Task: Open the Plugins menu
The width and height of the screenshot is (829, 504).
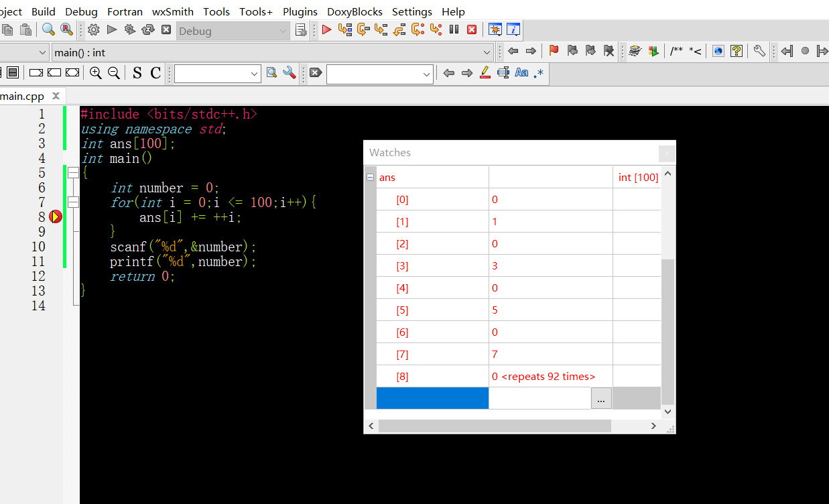Action: pos(300,11)
